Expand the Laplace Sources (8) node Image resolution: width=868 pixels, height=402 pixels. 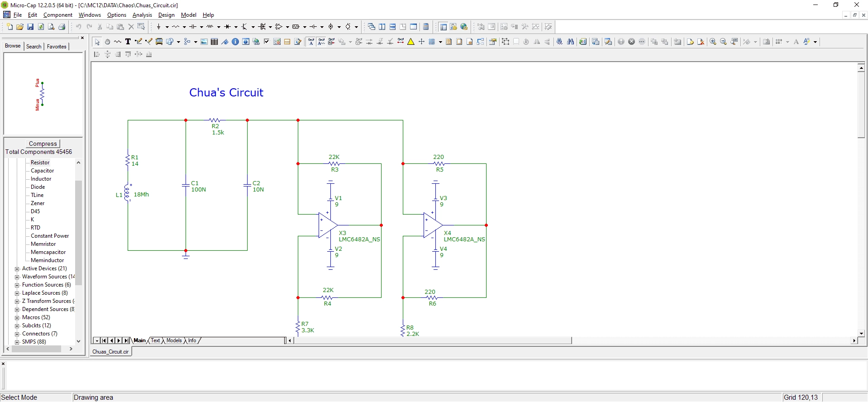coord(17,293)
